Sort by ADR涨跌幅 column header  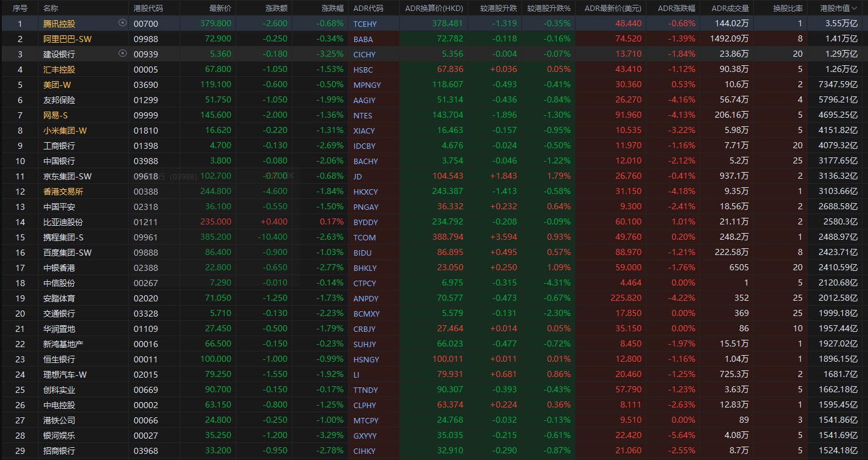pyautogui.click(x=676, y=8)
